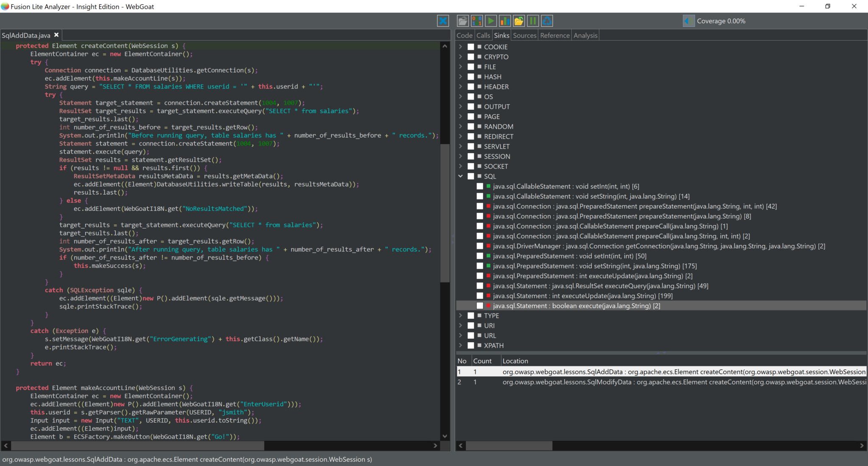Expand the CRYPTO category

coord(461,57)
